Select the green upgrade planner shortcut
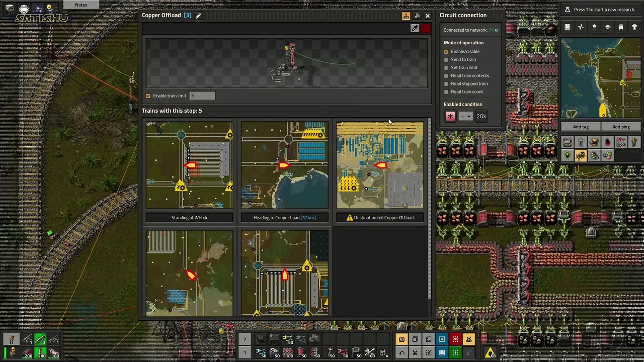Viewport: 644px width, 362px height. (455, 352)
